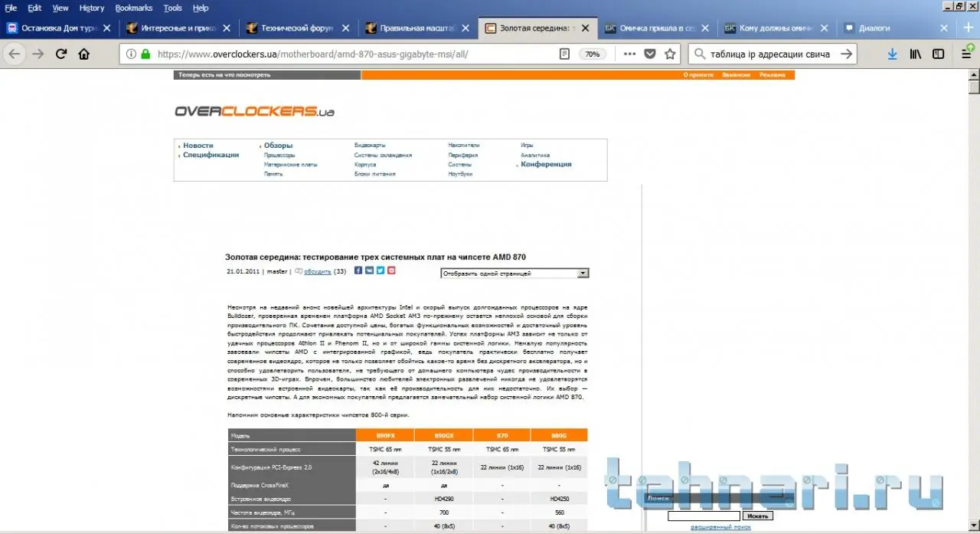This screenshot has width=980, height=534.
Task: Switch to the 'Диалоги' tab
Action: (x=896, y=28)
